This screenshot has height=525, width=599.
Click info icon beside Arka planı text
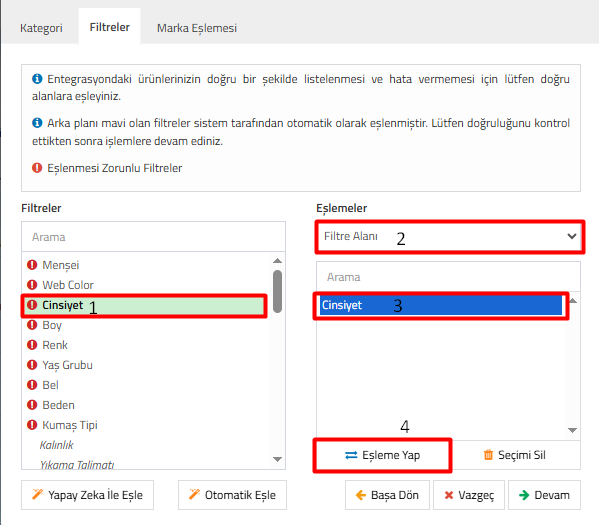click(37, 123)
